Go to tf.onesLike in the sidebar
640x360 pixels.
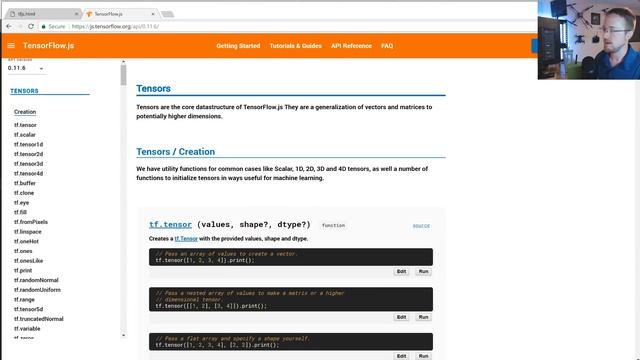pyautogui.click(x=28, y=261)
